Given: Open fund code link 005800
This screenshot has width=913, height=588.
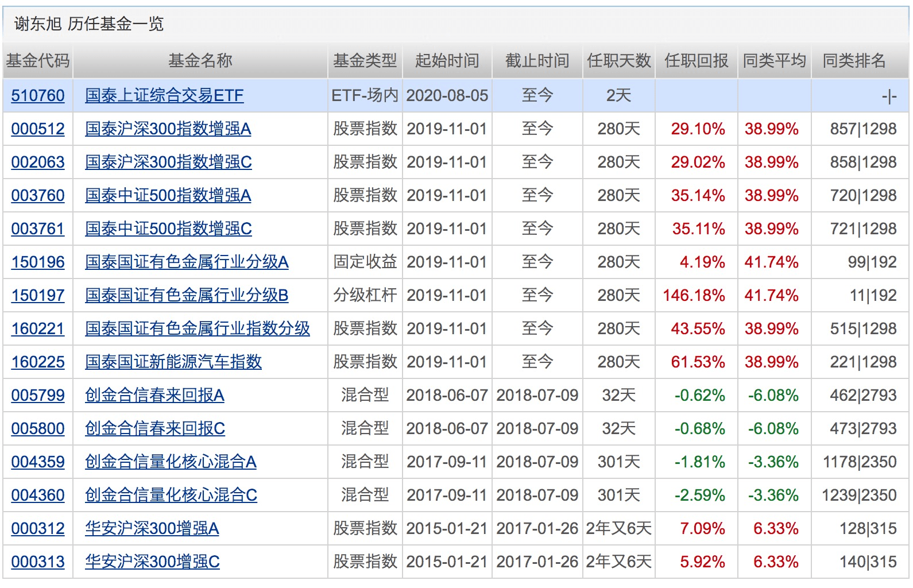Looking at the screenshot, I should 38,428.
